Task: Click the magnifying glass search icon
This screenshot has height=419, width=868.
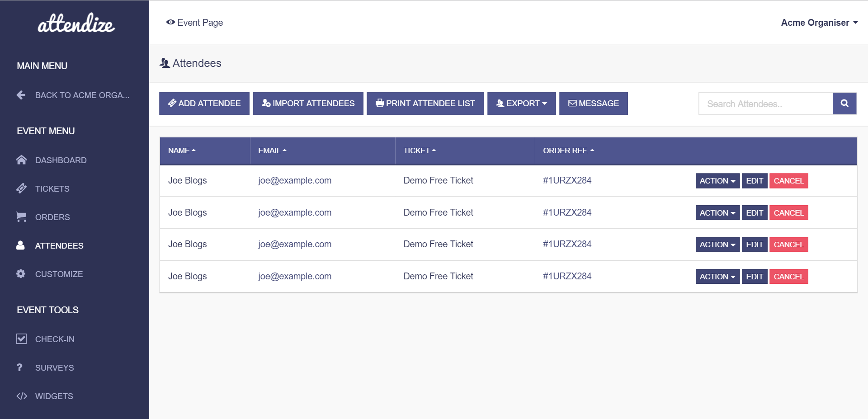Action: click(x=844, y=104)
